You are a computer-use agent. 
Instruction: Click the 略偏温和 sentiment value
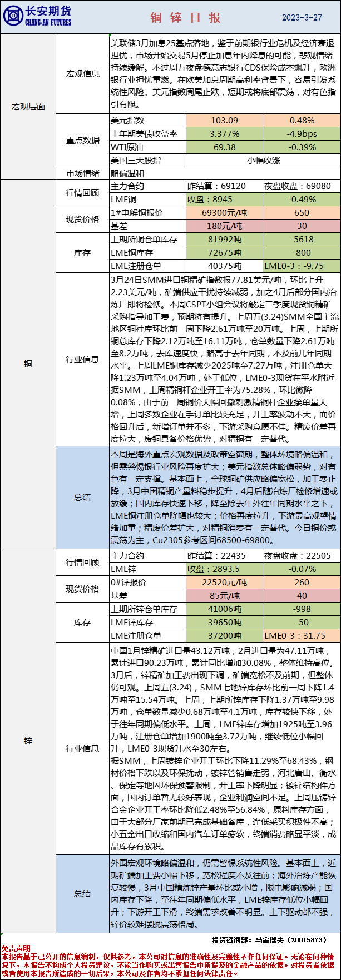pos(127,173)
